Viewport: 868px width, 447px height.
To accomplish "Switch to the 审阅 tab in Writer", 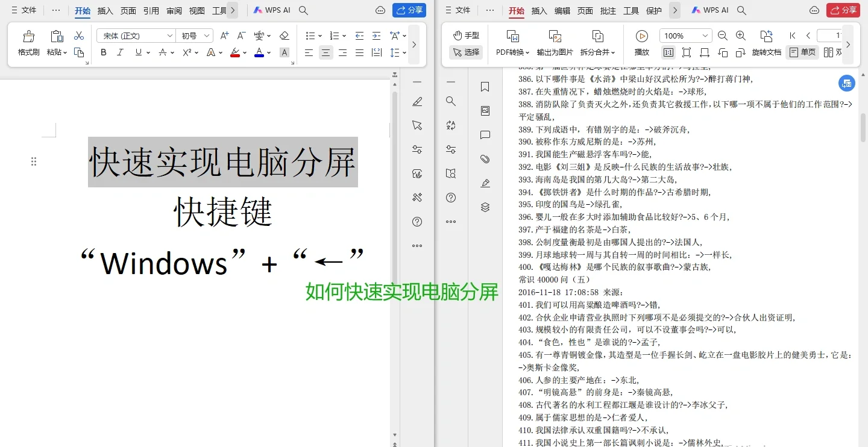I will point(174,10).
